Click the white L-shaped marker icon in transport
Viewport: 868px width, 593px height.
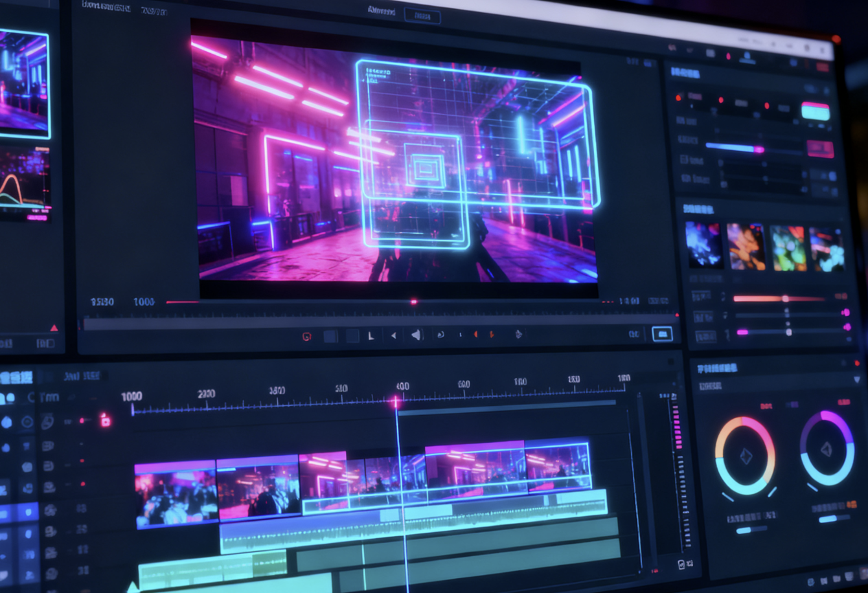371,335
